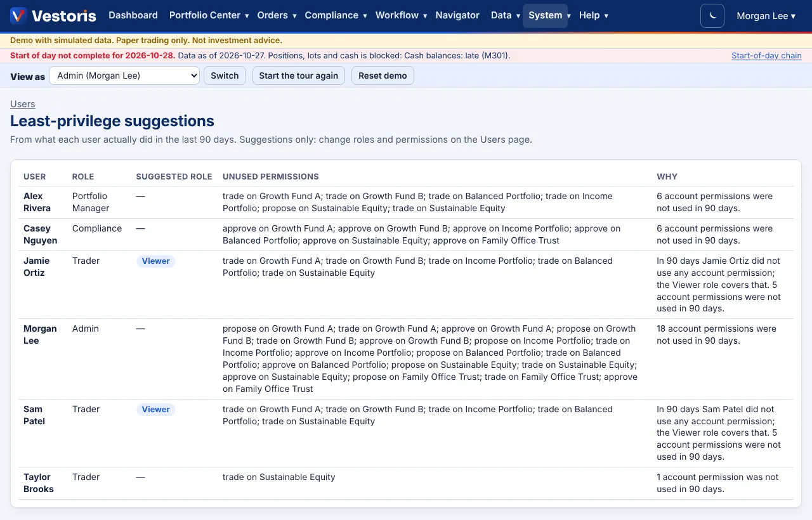Expand the Compliance menu

coord(336,15)
